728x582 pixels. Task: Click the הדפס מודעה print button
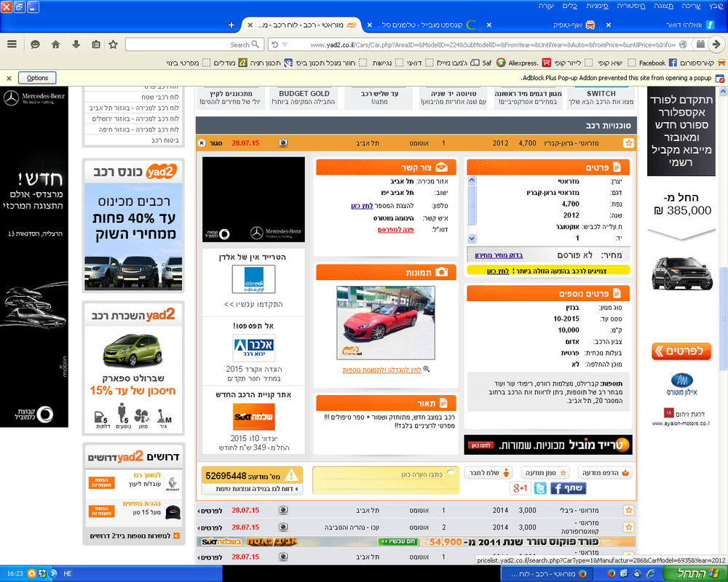coord(606,473)
